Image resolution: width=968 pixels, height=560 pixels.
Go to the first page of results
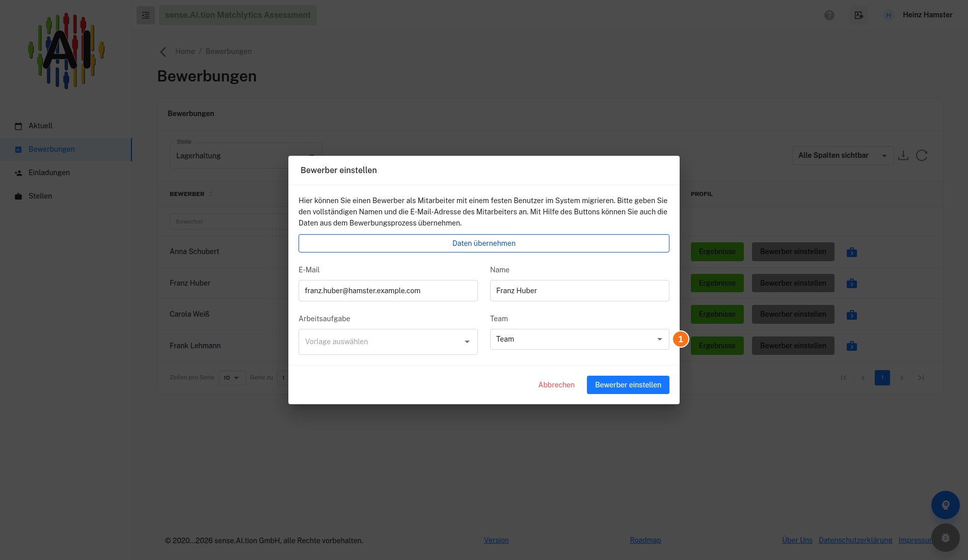(x=844, y=378)
